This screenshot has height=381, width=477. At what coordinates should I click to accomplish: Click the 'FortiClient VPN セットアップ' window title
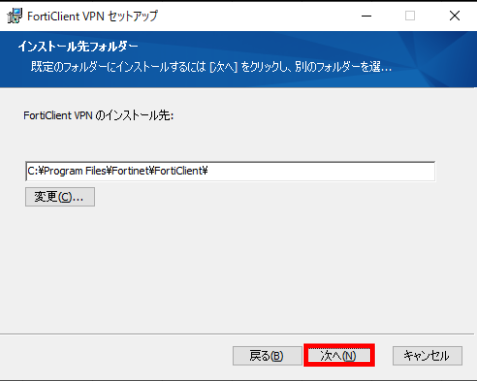pyautogui.click(x=92, y=16)
